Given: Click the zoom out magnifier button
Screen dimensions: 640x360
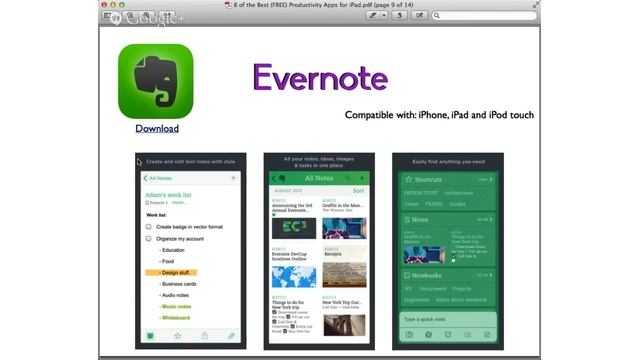Looking at the screenshot, I should pos(131,16).
